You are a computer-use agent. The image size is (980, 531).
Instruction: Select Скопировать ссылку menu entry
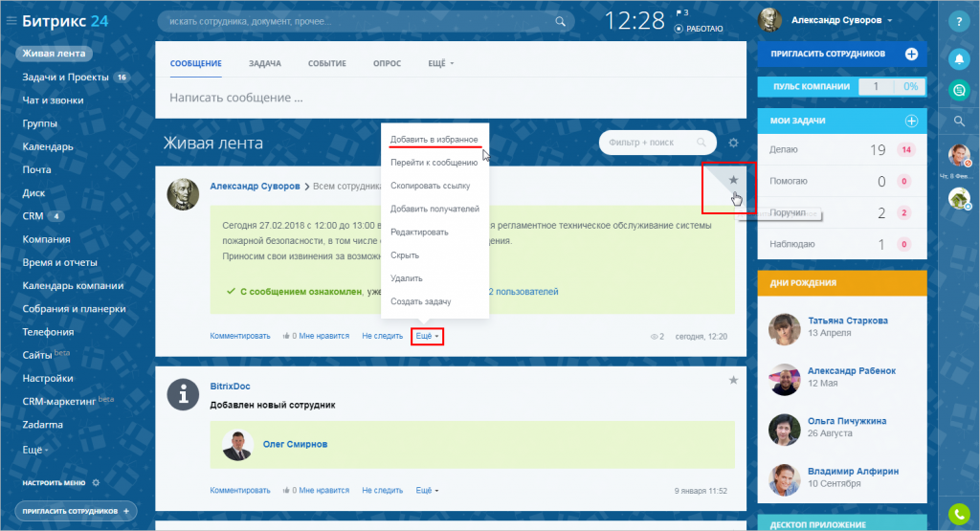point(430,186)
